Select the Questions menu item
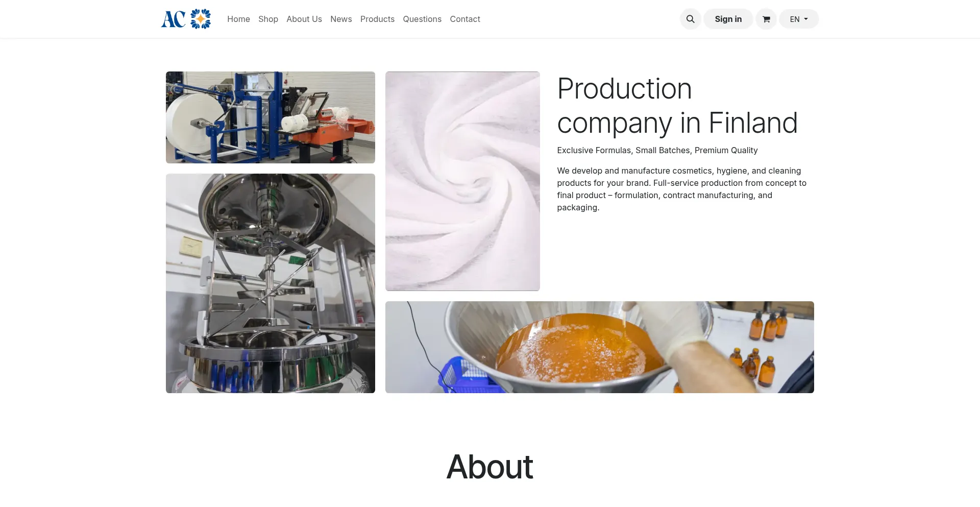Image resolution: width=980 pixels, height=507 pixels. point(422,19)
